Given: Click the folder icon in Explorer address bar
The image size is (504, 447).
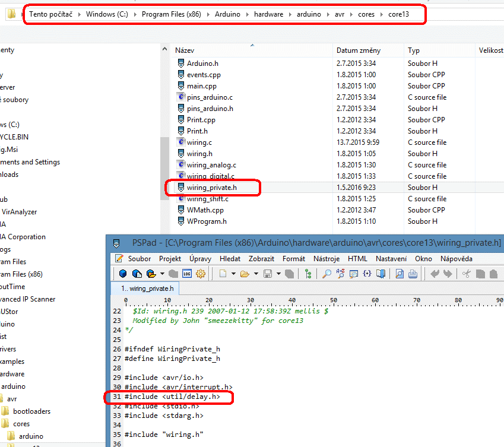Looking at the screenshot, I should point(11,14).
